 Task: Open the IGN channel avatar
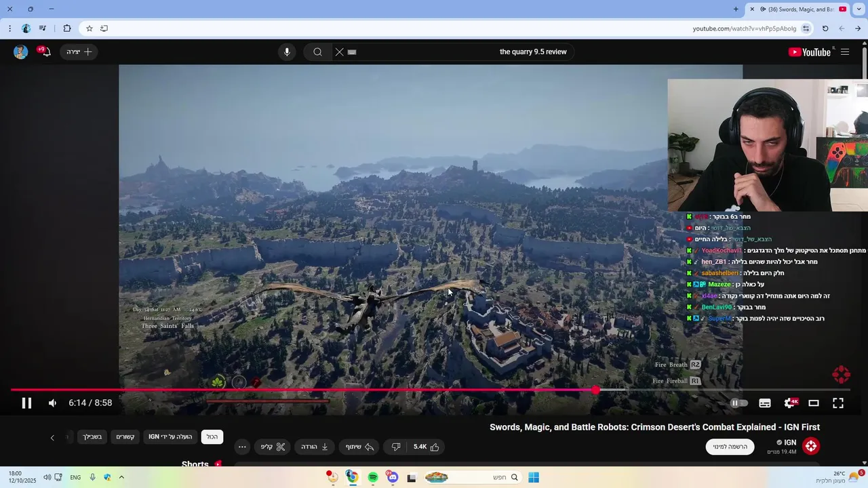(x=811, y=445)
